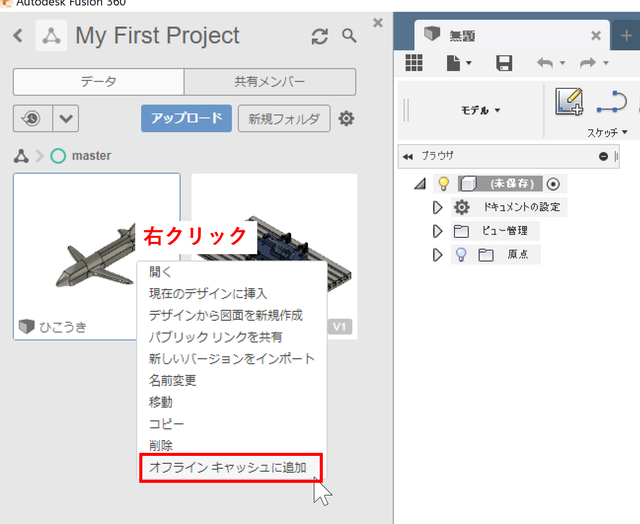Redo the last action
Screen dimensions: 640x524
588,63
